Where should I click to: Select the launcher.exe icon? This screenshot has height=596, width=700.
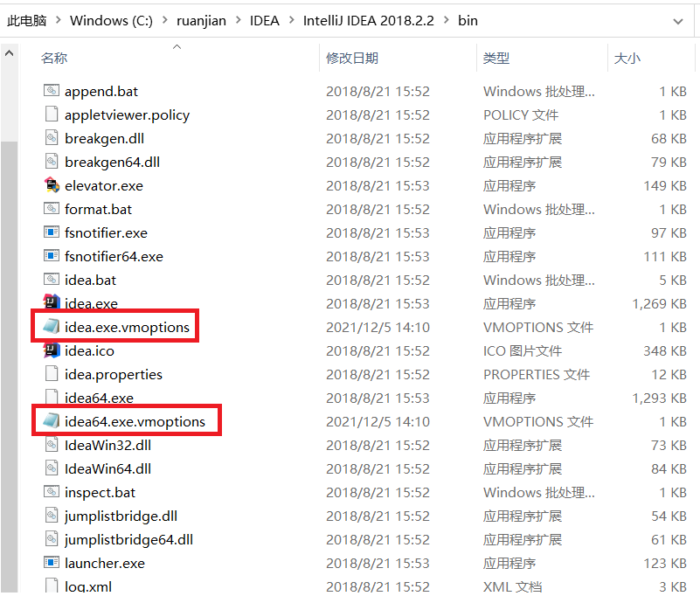pyautogui.click(x=52, y=563)
